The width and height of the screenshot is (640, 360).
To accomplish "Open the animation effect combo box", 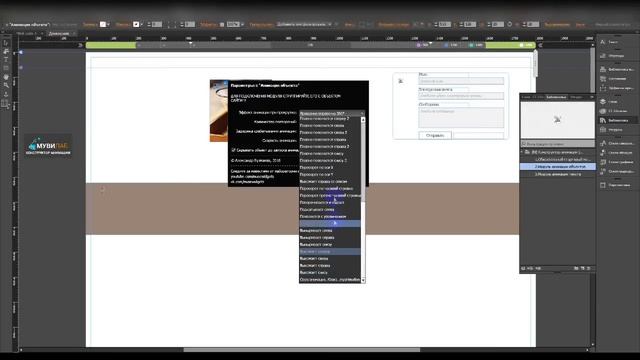I will (331, 113).
